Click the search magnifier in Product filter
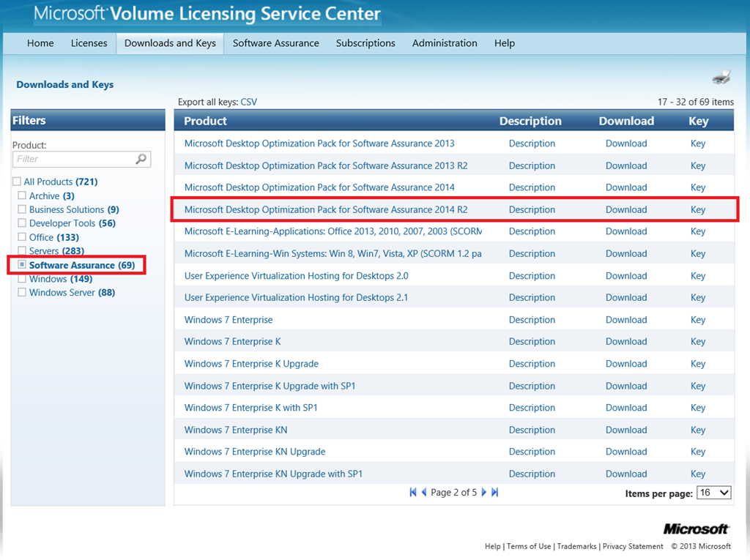 pos(141,159)
